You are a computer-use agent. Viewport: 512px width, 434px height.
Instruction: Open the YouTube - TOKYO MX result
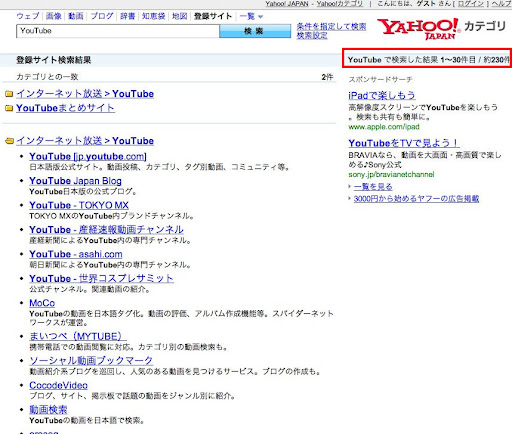click(79, 205)
